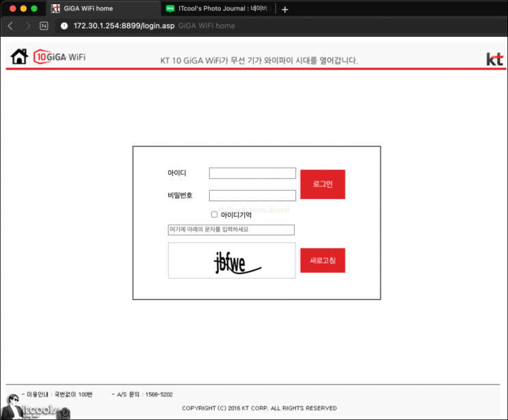This screenshot has width=508, height=420.
Task: Click the jbfwe captcha image
Action: pyautogui.click(x=232, y=260)
